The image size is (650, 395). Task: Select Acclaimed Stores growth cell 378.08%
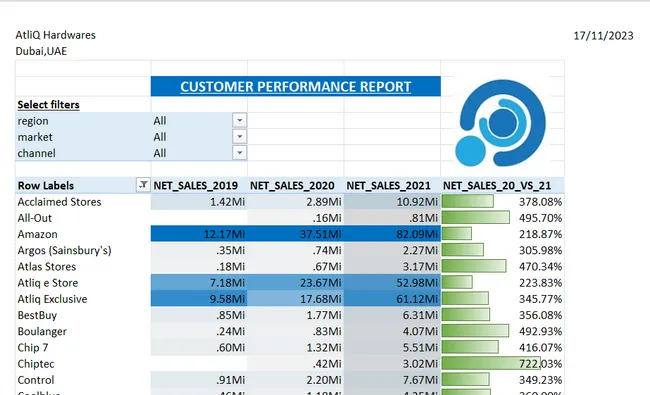pyautogui.click(x=502, y=202)
